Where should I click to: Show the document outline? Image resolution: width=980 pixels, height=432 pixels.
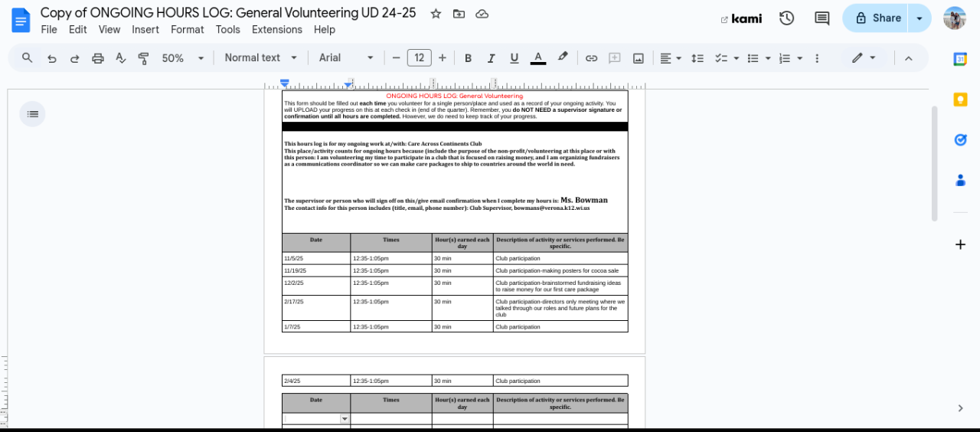coord(32,114)
